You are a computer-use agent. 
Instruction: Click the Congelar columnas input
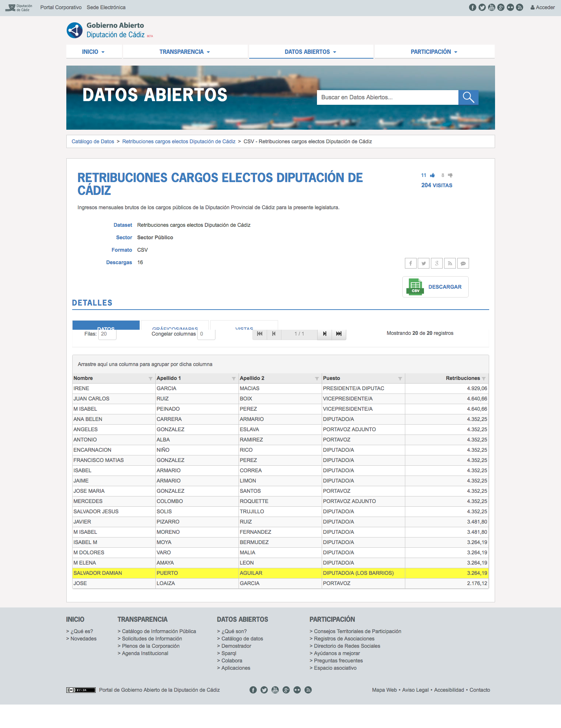(x=206, y=334)
